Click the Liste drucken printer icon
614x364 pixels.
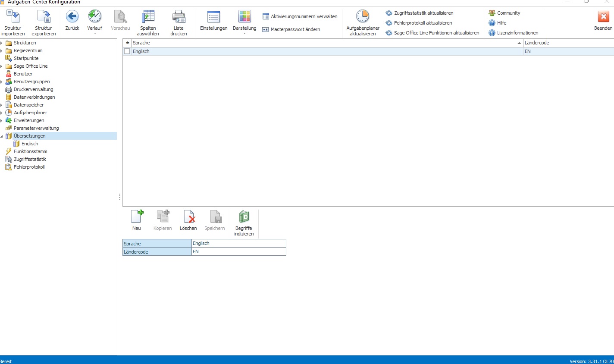[x=179, y=17]
